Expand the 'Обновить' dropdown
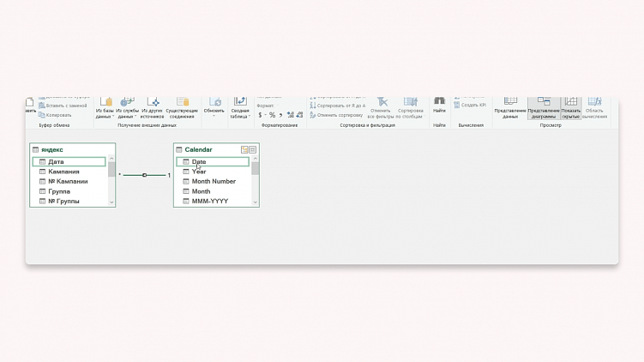The width and height of the screenshot is (644, 362). 214,116
